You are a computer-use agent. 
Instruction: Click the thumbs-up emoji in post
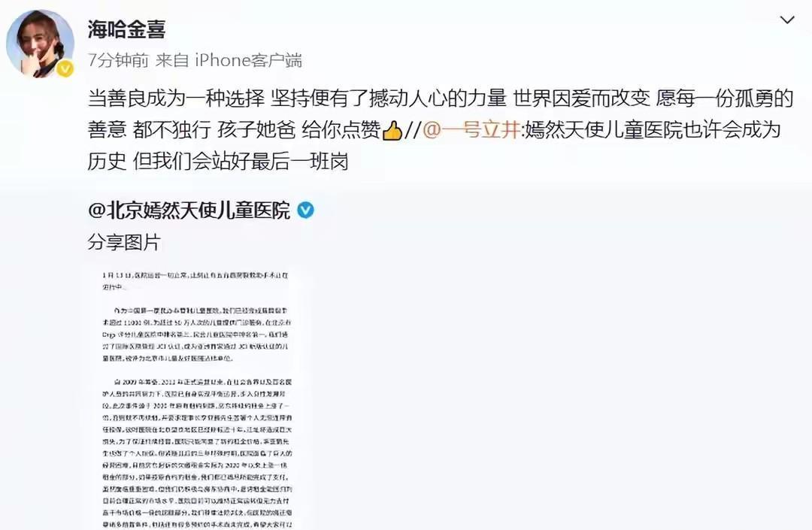pos(392,130)
